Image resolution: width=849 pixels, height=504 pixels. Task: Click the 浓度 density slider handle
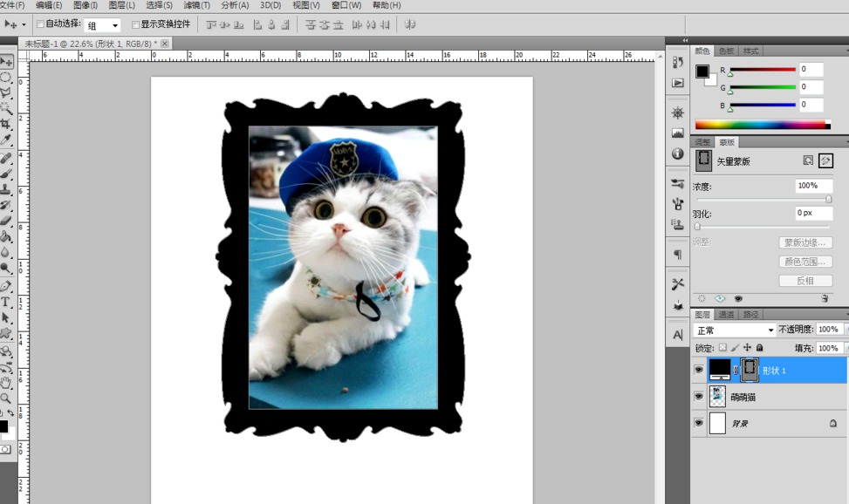(828, 199)
